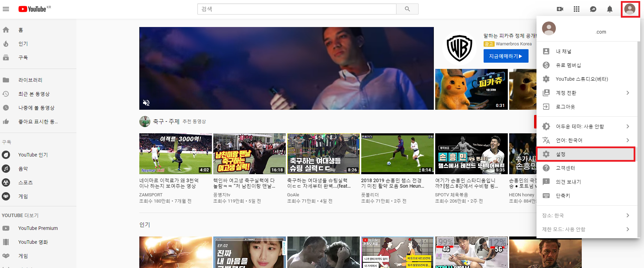
Task: Click the 유료 멤버십 dollar icon
Action: pyautogui.click(x=546, y=65)
